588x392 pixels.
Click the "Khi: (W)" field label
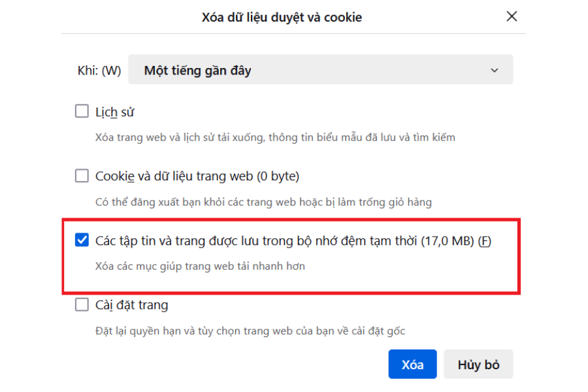pos(98,69)
